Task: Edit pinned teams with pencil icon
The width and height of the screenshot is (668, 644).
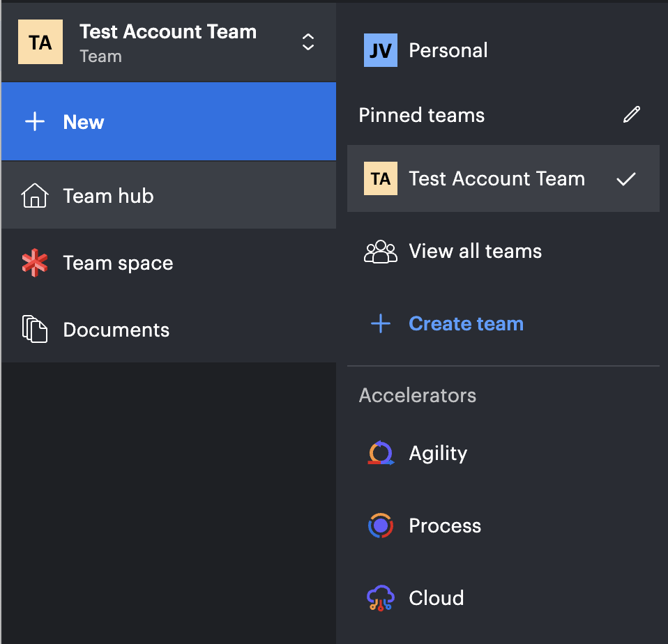Action: 631,114
